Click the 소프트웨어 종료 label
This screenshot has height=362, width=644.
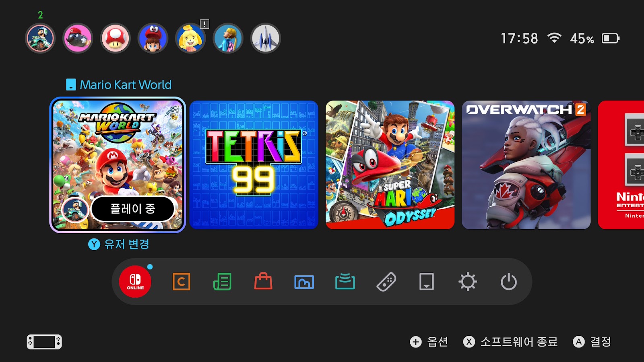[x=519, y=342]
